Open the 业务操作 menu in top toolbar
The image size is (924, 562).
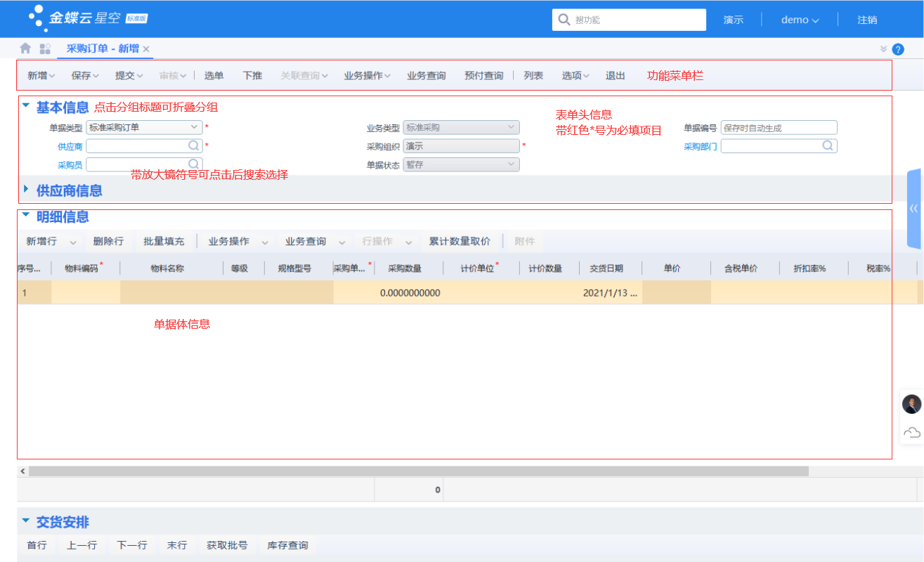367,75
